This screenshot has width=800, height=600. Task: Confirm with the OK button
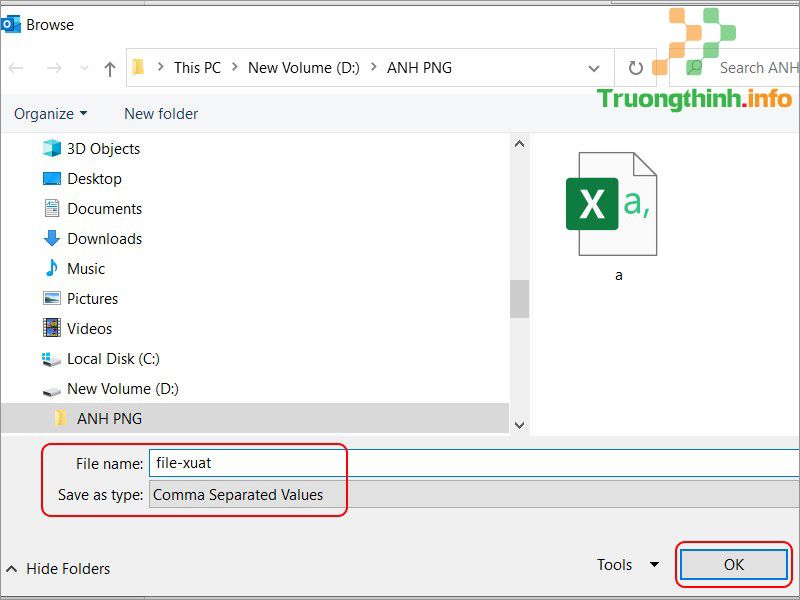click(x=734, y=564)
